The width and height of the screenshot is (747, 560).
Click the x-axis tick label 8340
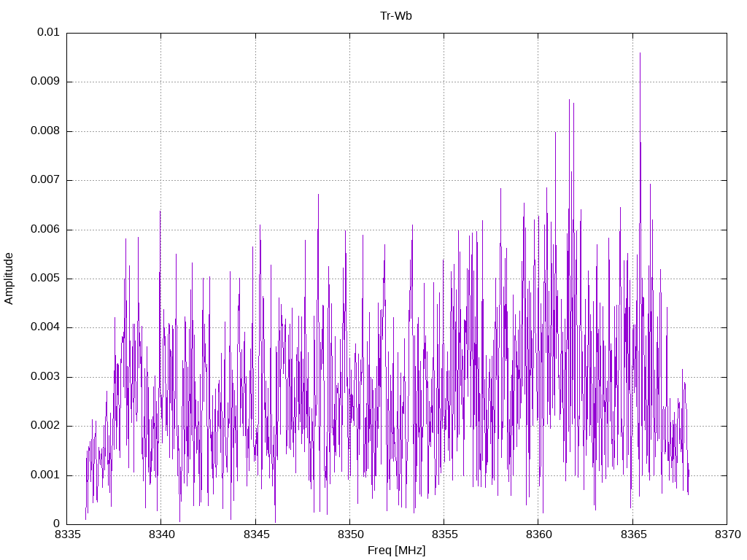161,534
